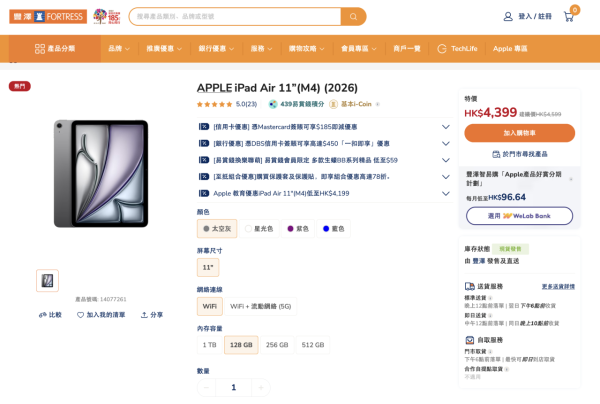Click the 185 anniversary logo
The height and width of the screenshot is (404, 600).
pos(107,16)
